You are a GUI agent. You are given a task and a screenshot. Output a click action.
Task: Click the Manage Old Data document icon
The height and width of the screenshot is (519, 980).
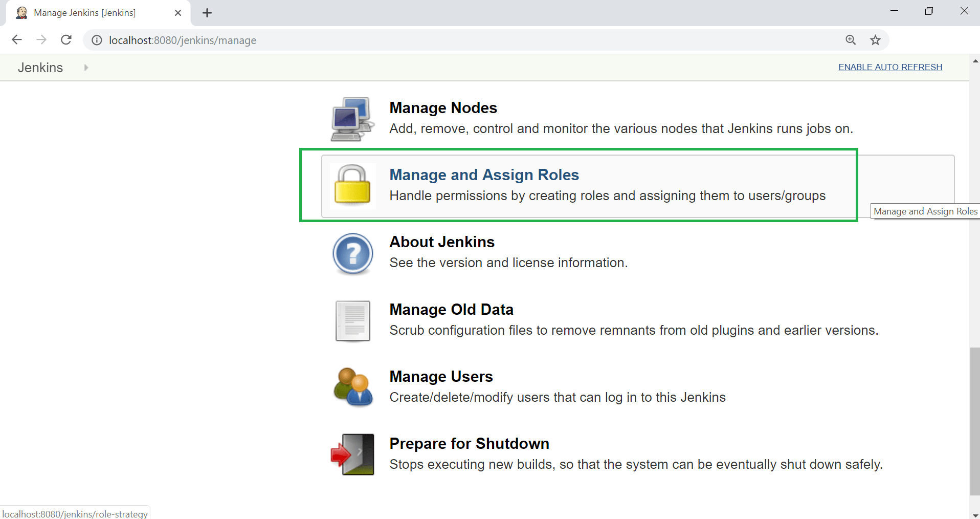pyautogui.click(x=353, y=321)
